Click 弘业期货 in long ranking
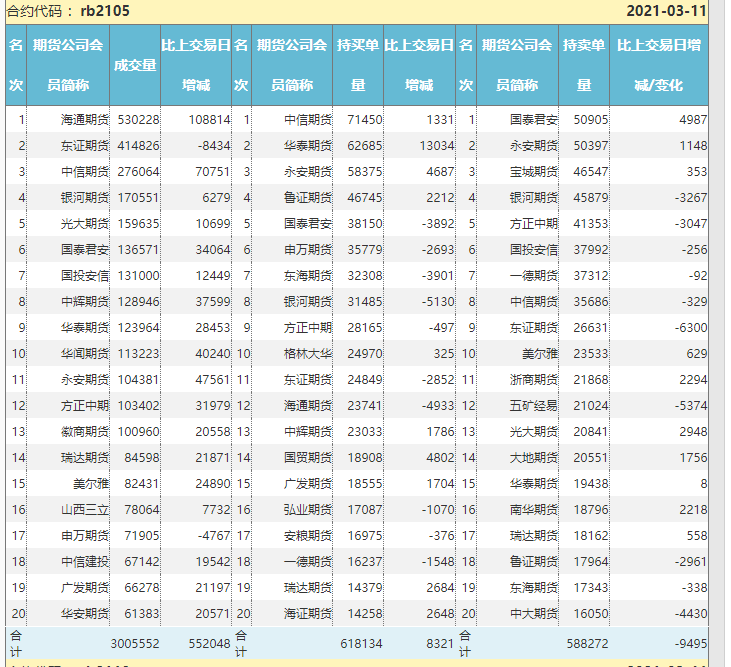Image resolution: width=731 pixels, height=667 pixels. click(x=308, y=510)
